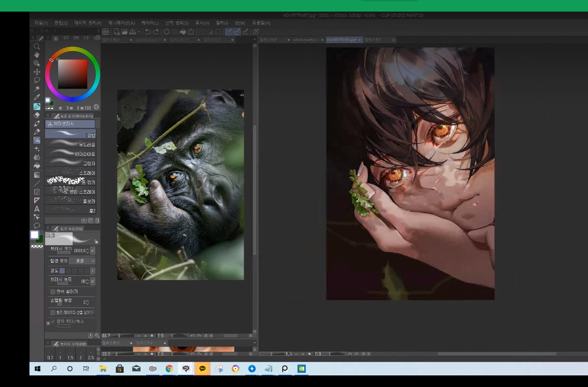This screenshot has height=387, width=588.
Task: Choose brush size preset 1.5
Action: tap(70, 355)
